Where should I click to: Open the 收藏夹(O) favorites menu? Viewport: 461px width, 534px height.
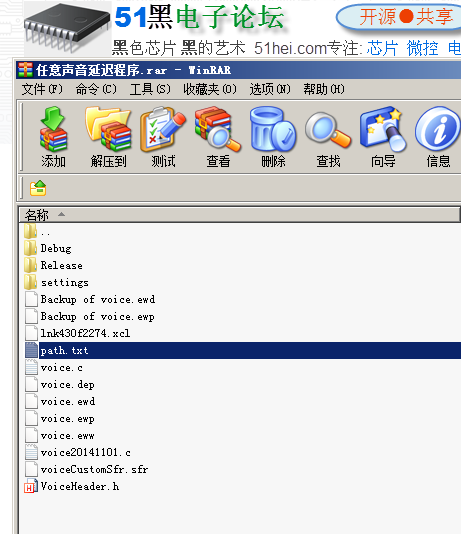tap(210, 89)
